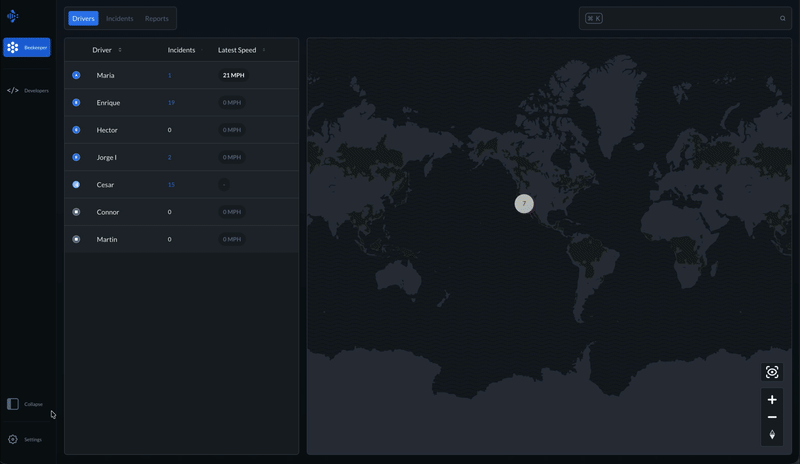Click the app logo at top left

[x=13, y=16]
